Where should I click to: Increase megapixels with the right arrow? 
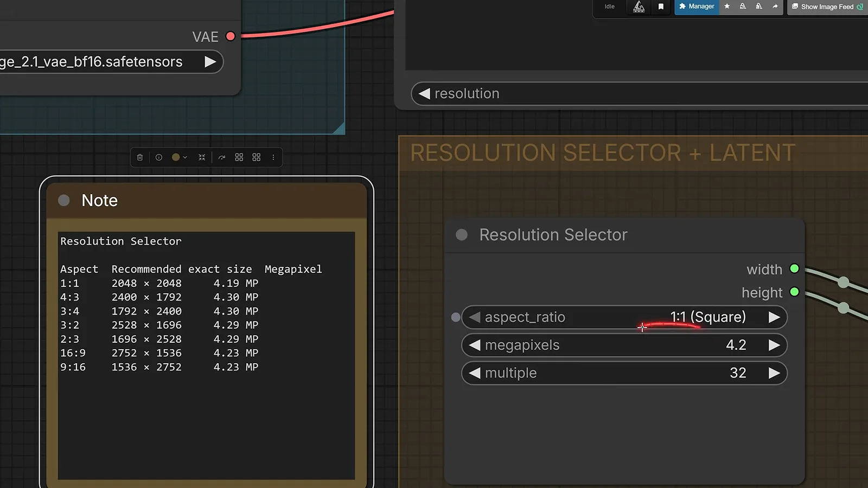(x=774, y=345)
